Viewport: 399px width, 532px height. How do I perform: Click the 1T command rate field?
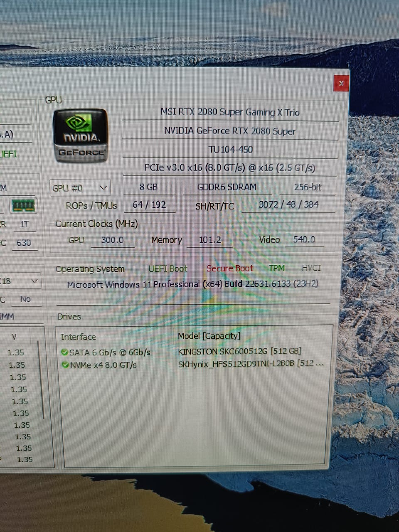pyautogui.click(x=25, y=225)
